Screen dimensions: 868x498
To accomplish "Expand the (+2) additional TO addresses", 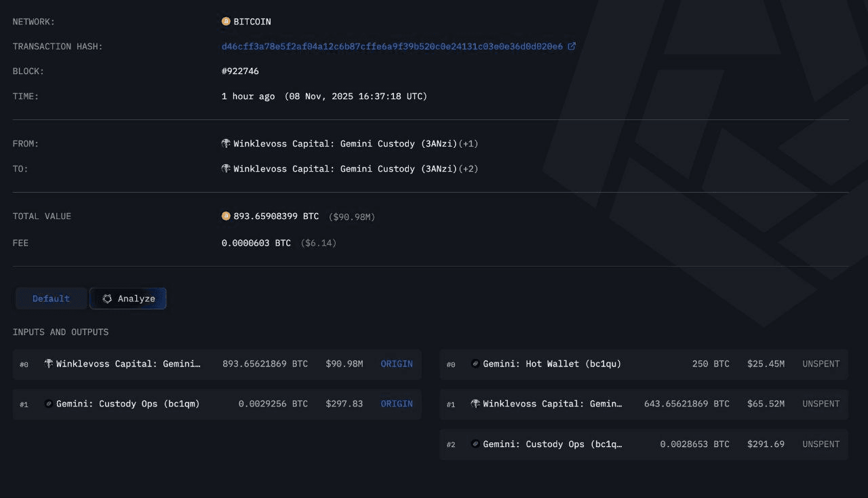I will 469,169.
